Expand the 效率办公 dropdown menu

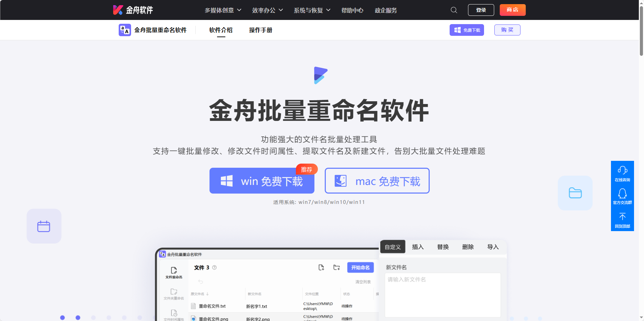tap(267, 10)
